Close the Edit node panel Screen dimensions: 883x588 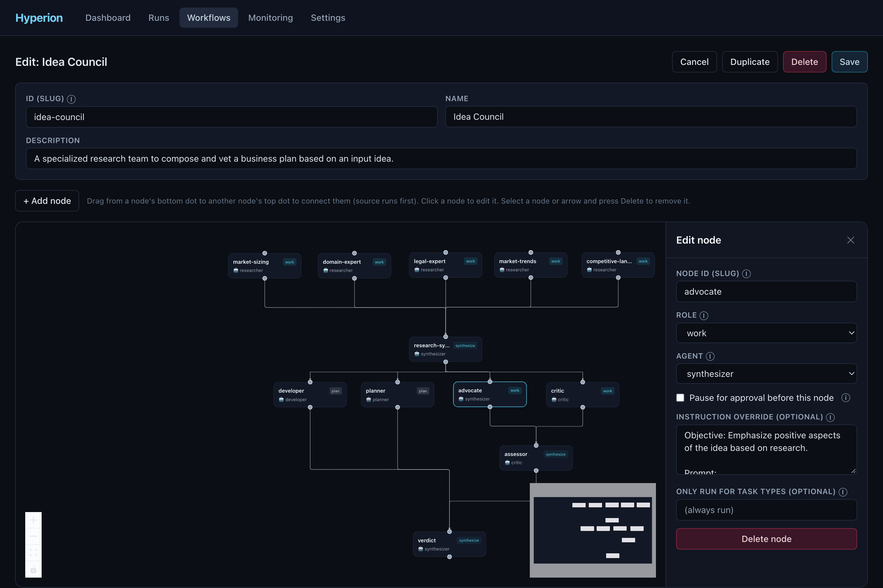850,240
